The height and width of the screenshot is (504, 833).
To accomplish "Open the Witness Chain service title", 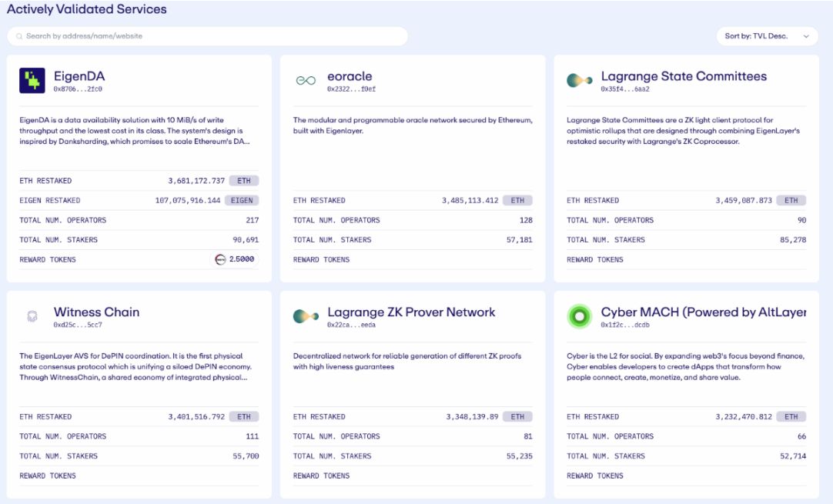I will (96, 312).
